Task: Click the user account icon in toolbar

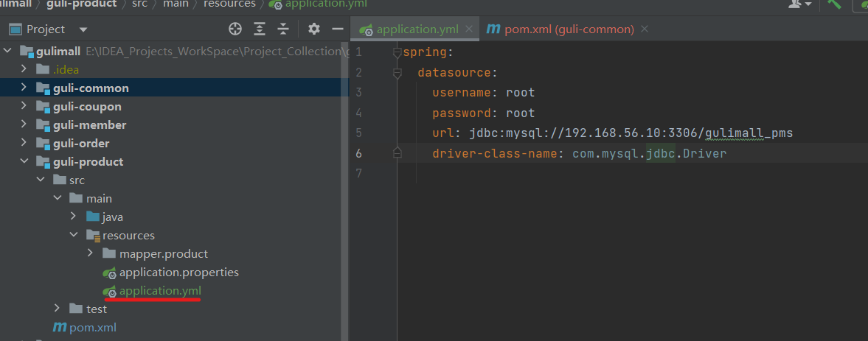Action: (x=795, y=4)
